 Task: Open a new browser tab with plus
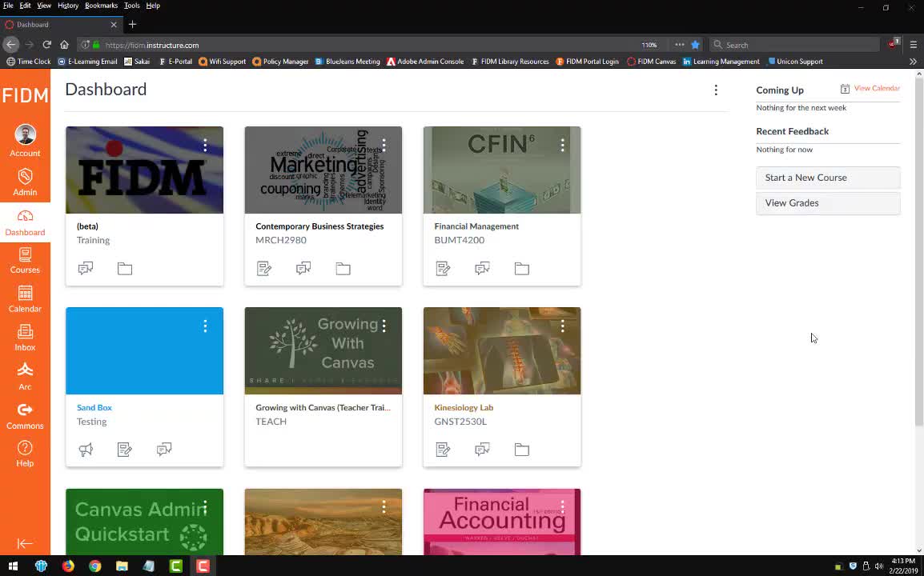pos(132,24)
